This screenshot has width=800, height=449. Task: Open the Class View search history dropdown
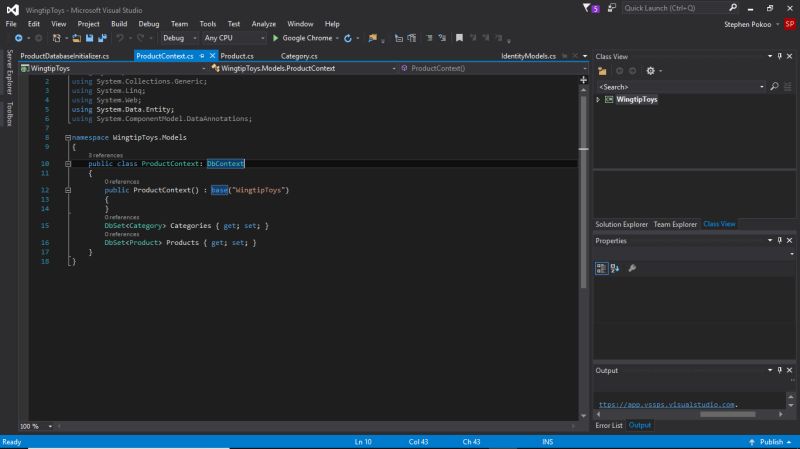[762, 87]
